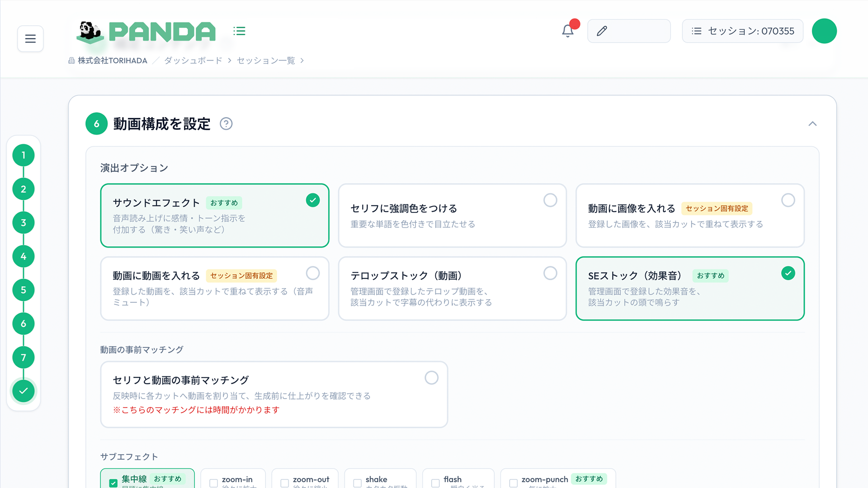Viewport: 868px width, 488px height.
Task: Click the green step 6 badge in header
Action: (x=96, y=124)
